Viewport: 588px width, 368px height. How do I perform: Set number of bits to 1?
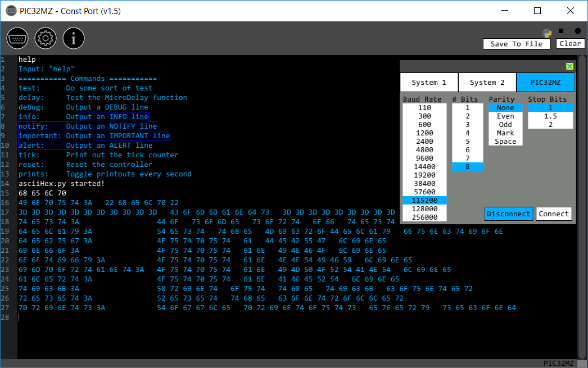[x=468, y=108]
